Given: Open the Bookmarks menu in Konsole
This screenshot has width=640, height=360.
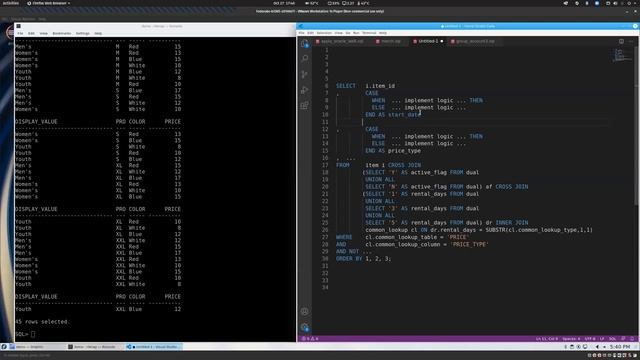Looking at the screenshot, I should [62, 33].
